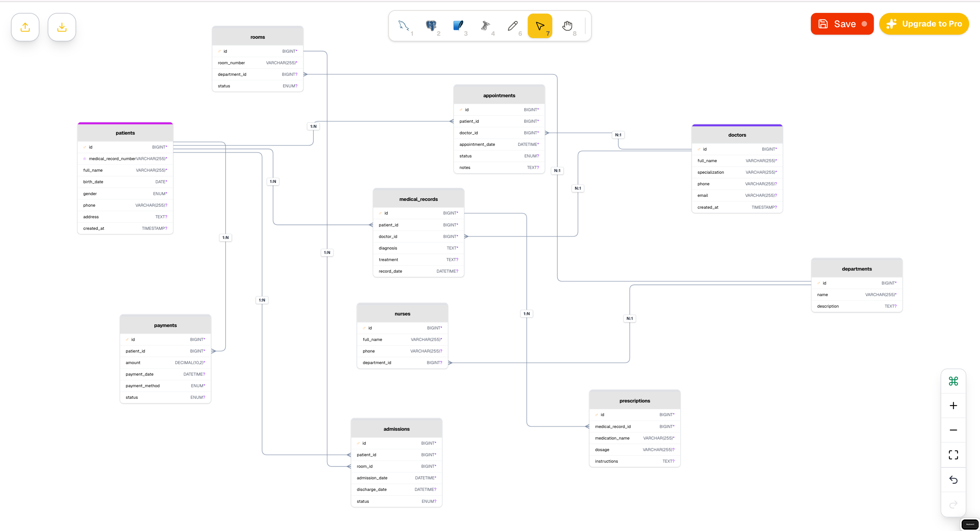Screen dimensions: 980x531
Task: Open the Upgrade to Pro page
Action: tap(924, 23)
